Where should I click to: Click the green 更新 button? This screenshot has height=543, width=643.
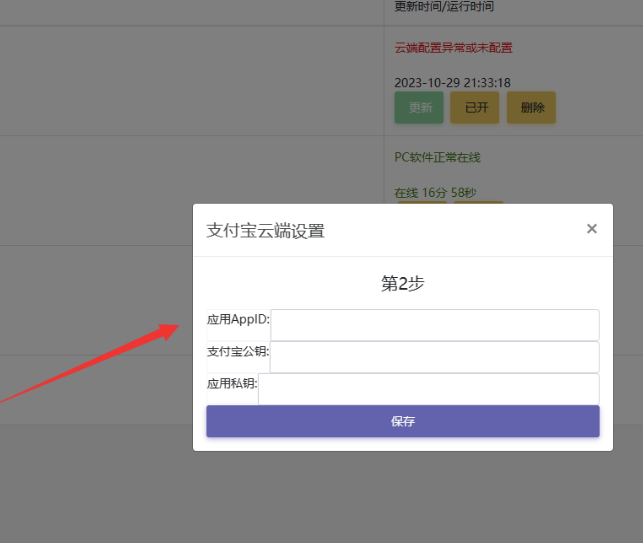[419, 107]
